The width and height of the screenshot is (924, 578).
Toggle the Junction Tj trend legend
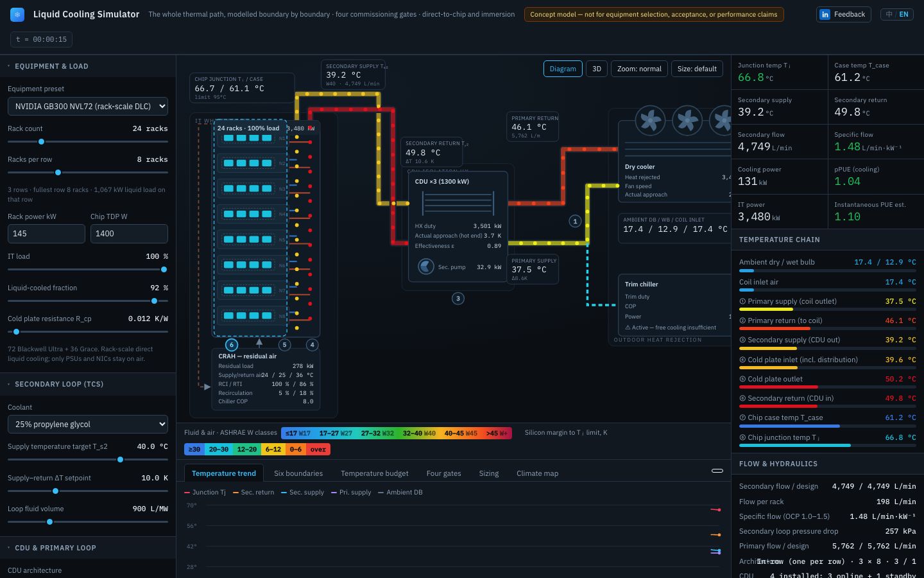click(x=205, y=492)
